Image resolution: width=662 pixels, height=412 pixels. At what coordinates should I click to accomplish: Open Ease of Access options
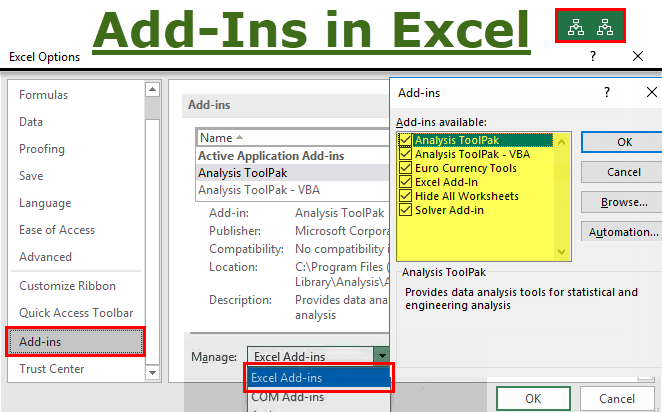click(x=57, y=230)
